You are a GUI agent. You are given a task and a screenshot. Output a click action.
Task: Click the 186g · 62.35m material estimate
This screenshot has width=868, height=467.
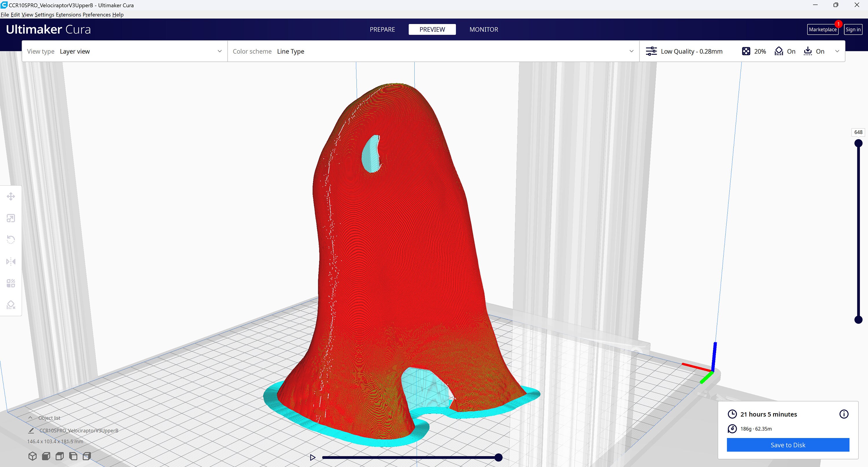point(756,428)
